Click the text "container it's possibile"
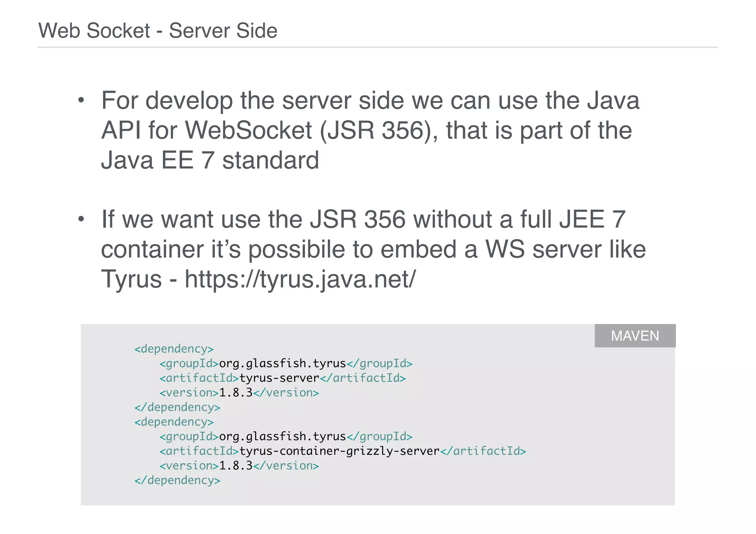This screenshot has width=756, height=534. (223, 250)
